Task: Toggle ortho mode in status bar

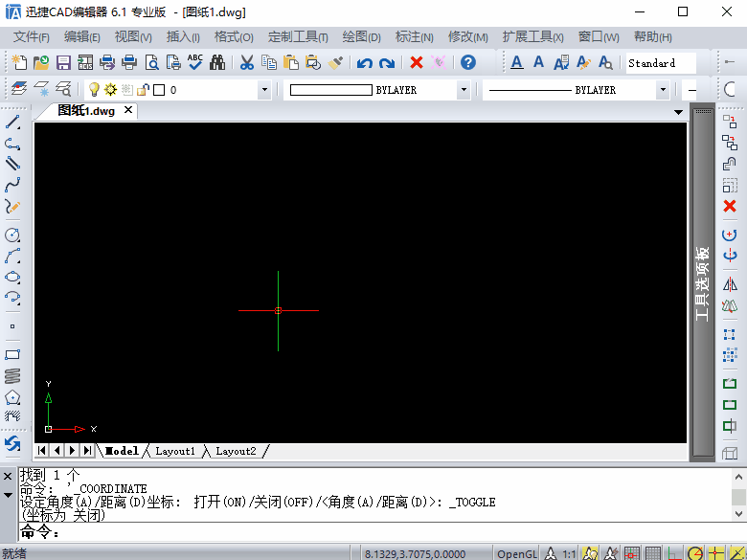Action: tap(673, 554)
